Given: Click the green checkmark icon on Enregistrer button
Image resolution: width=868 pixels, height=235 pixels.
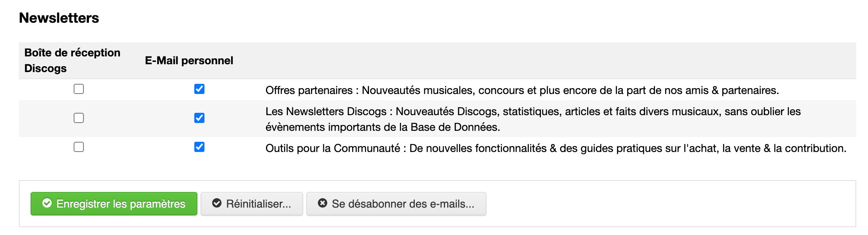Looking at the screenshot, I should (47, 203).
